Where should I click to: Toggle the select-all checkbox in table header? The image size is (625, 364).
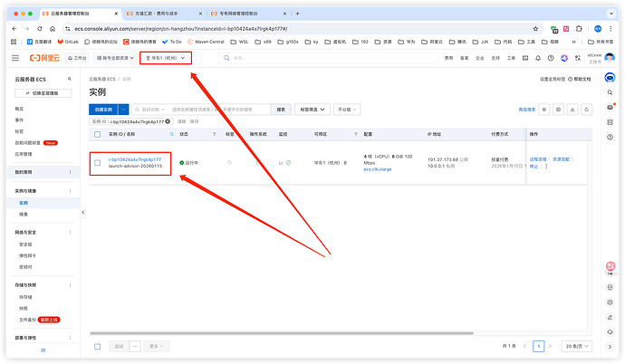point(98,133)
